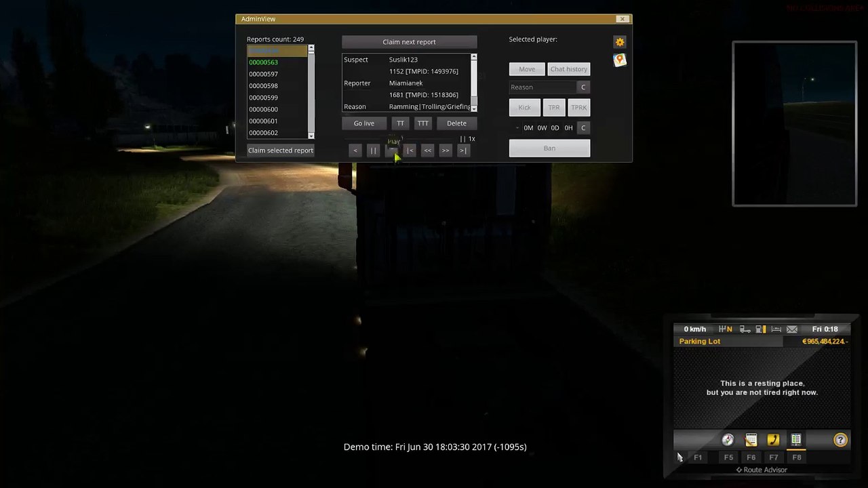The image size is (868, 488).
Task: Jump to demo end with >| button
Action: point(463,150)
